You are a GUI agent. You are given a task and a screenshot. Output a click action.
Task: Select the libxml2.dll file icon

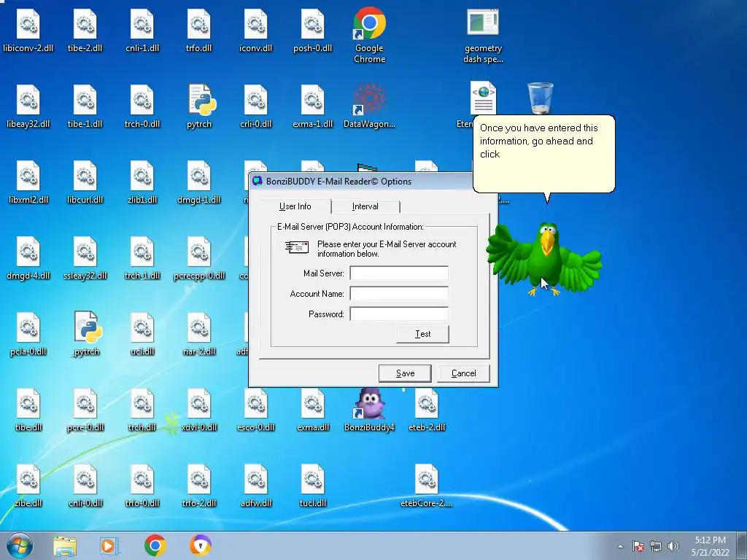[x=28, y=182]
